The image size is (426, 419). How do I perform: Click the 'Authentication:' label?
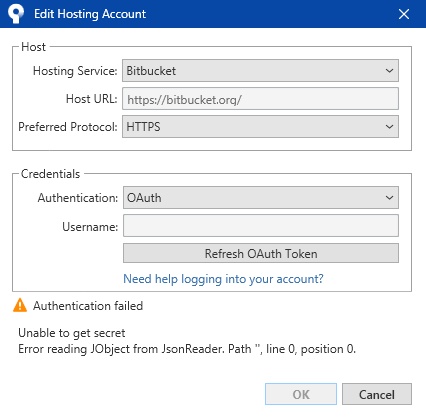tap(78, 198)
